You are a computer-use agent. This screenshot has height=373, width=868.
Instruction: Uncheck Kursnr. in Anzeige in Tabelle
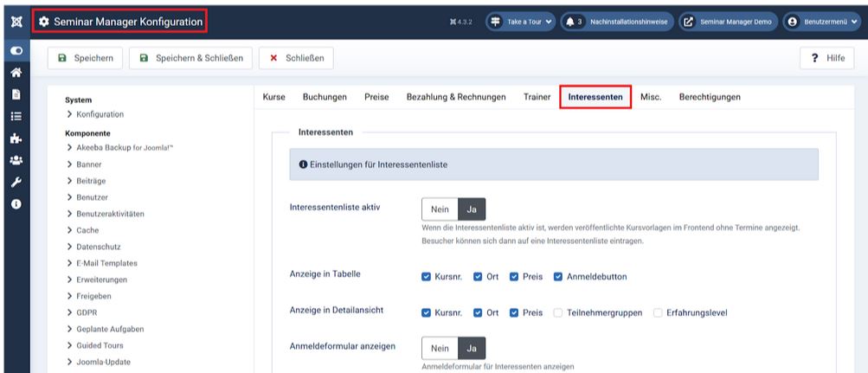tap(426, 277)
